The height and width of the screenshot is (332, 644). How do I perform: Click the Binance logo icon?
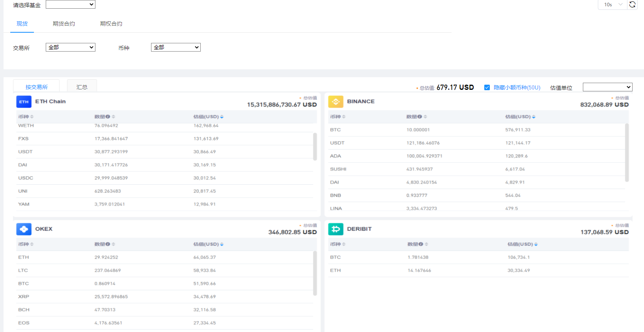coord(336,102)
